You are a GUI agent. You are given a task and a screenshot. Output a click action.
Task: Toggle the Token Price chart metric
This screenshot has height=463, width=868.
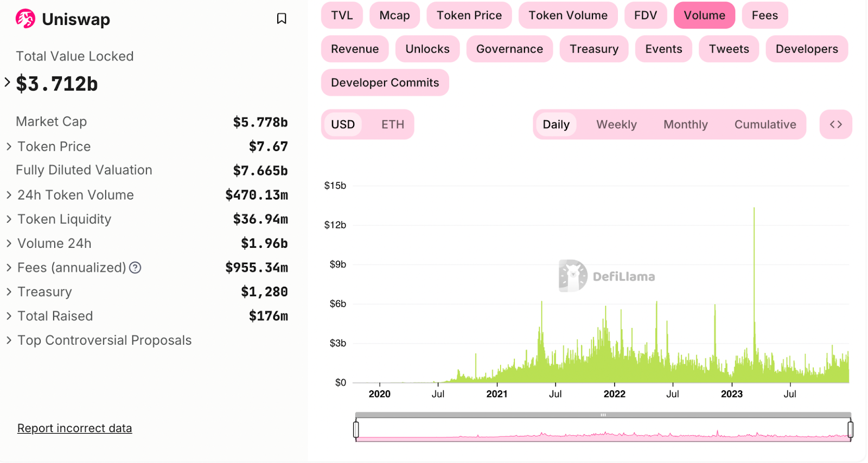pos(469,15)
